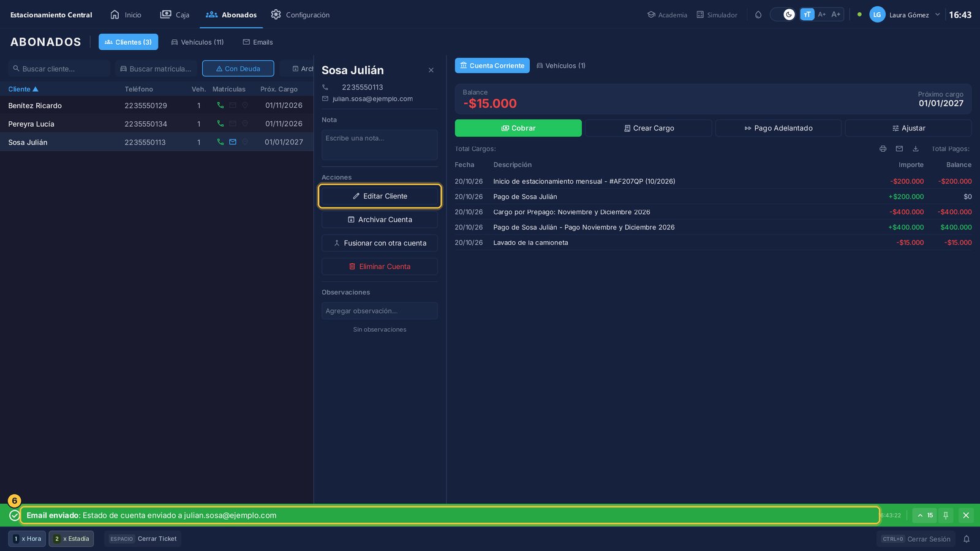Click the notification bell icon

[967, 539]
